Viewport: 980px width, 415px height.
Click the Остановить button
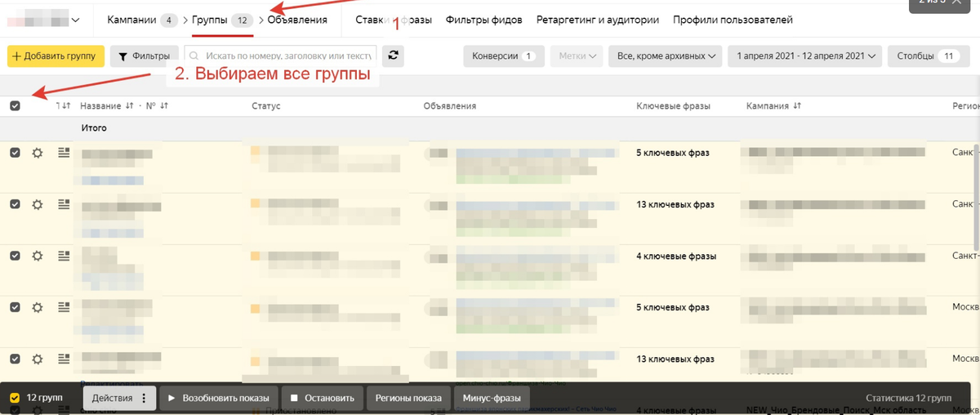[x=322, y=398]
